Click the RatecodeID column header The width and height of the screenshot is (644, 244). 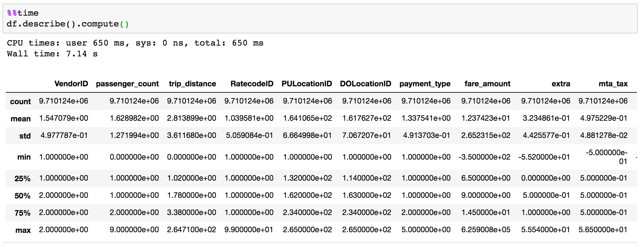coord(252,84)
